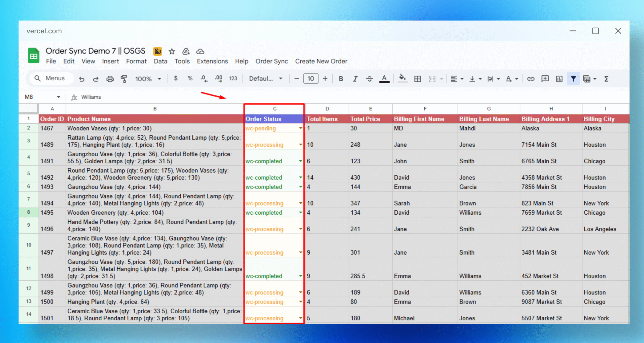The width and height of the screenshot is (644, 343).
Task: Print the spreadsheet via printer icon
Action: 110,79
